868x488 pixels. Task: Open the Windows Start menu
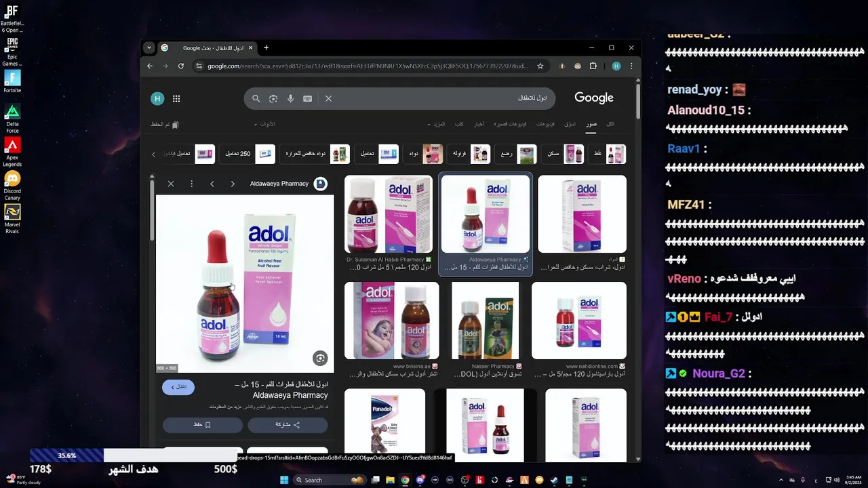[284, 480]
